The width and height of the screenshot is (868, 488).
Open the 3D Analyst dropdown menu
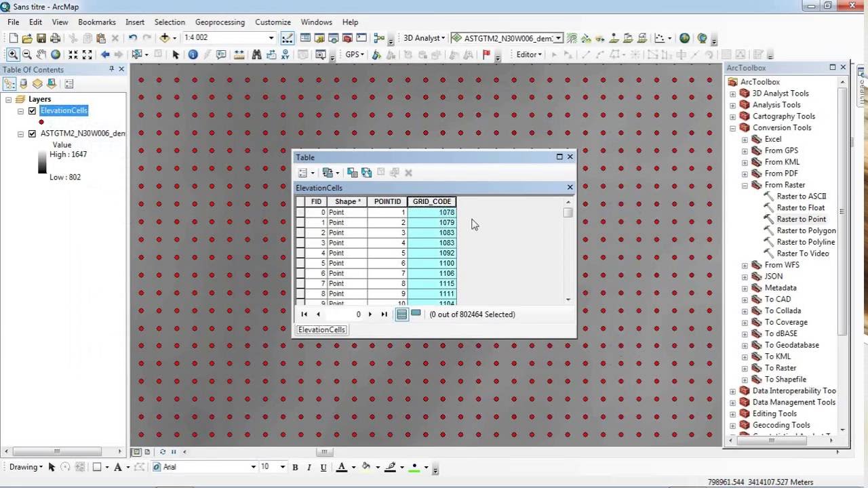pos(424,38)
